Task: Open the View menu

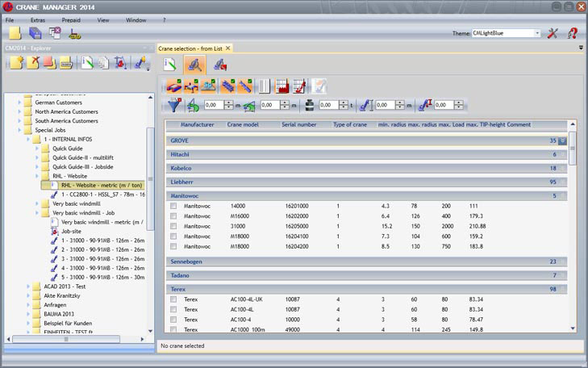Action: tap(103, 20)
